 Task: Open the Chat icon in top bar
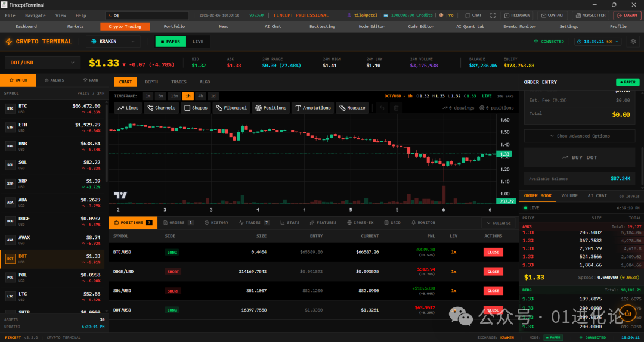coord(473,15)
